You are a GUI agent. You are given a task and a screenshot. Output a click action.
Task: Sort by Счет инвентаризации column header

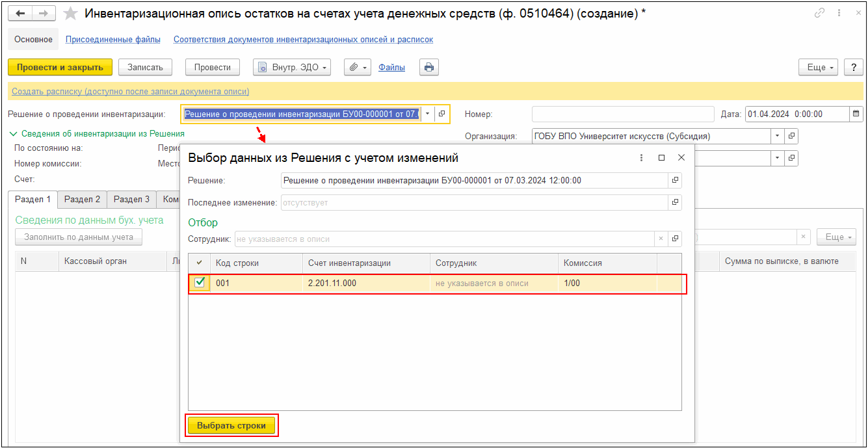click(x=366, y=263)
